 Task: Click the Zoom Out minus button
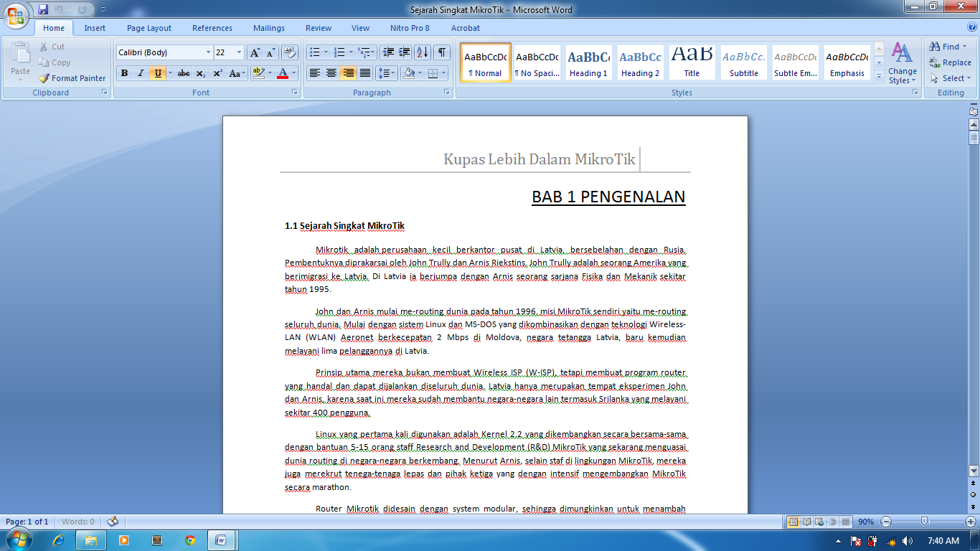click(886, 522)
